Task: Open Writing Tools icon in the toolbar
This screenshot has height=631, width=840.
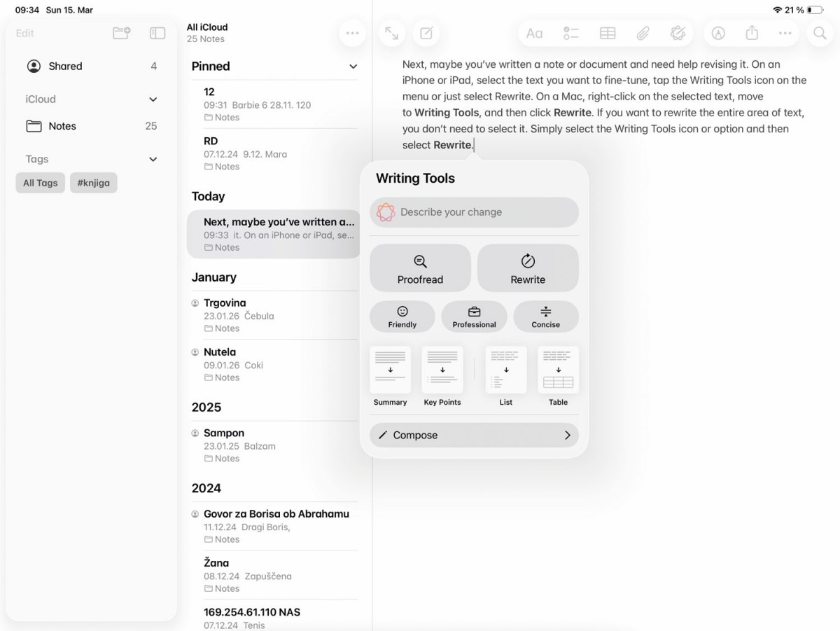Action: tap(677, 33)
